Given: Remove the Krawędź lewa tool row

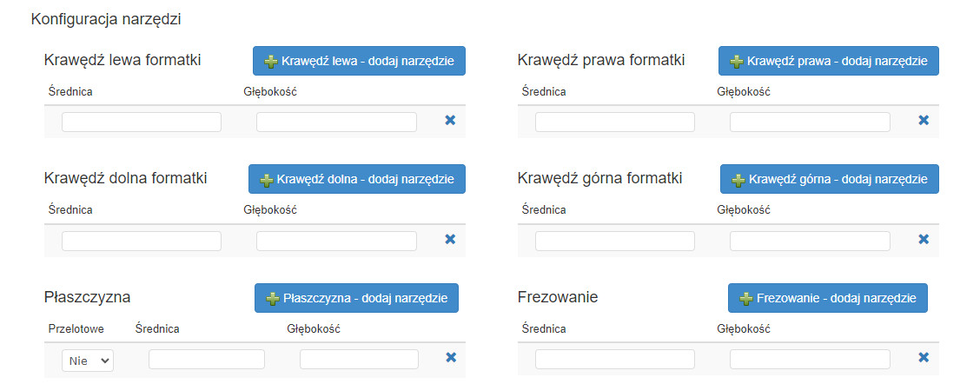Looking at the screenshot, I should click(450, 121).
